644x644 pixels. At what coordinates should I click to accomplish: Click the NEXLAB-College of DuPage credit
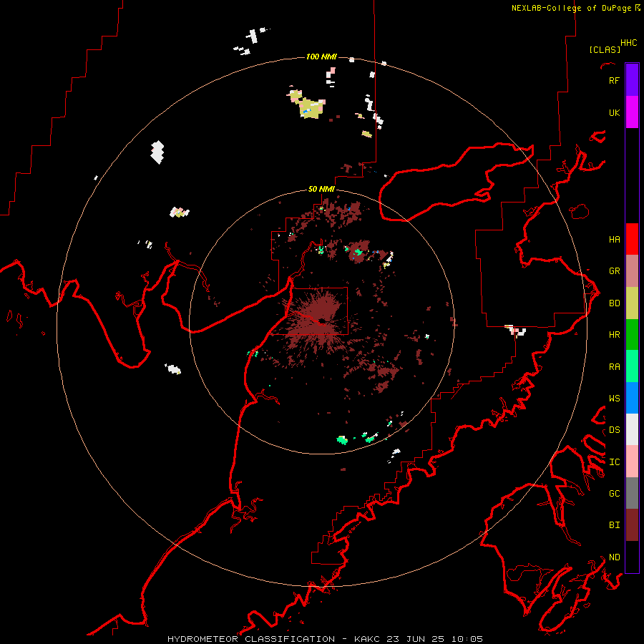coord(575,8)
